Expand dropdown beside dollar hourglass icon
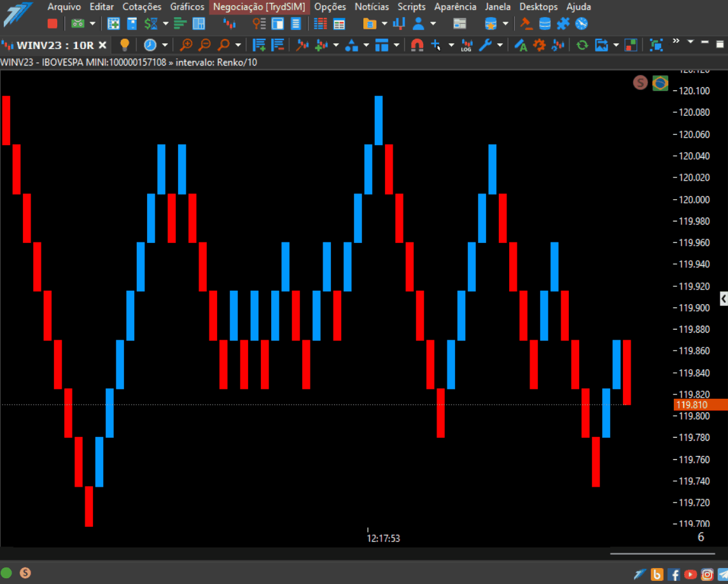This screenshot has width=728, height=584. coord(165,23)
